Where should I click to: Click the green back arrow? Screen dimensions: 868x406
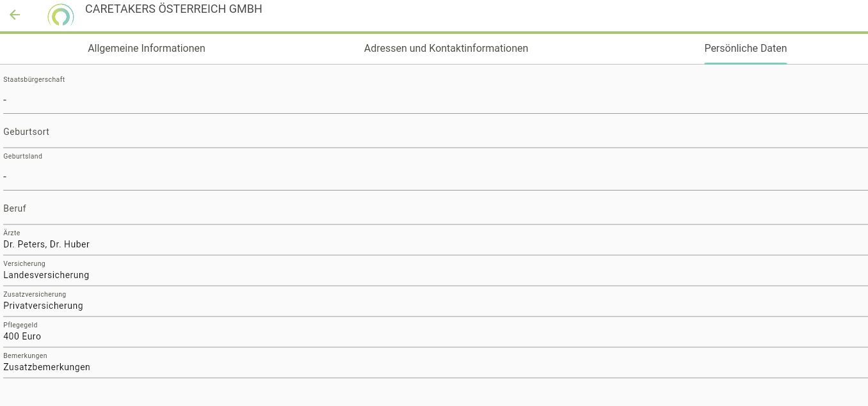point(15,15)
